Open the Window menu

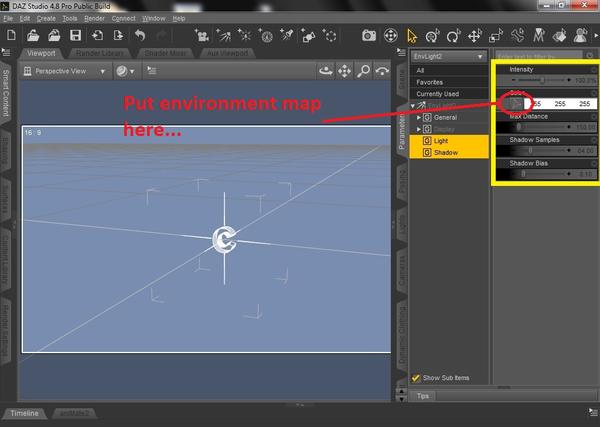[153, 18]
